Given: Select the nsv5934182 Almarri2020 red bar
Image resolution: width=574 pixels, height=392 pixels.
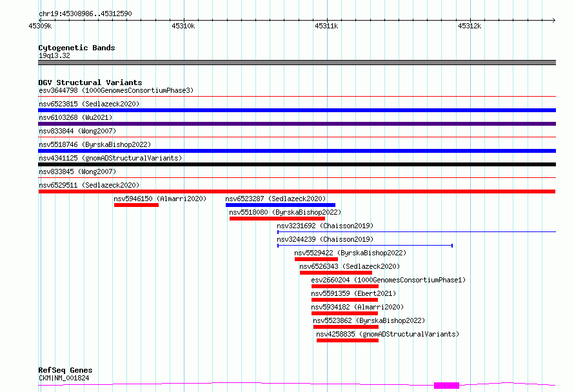Looking at the screenshot, I should tap(344, 313).
